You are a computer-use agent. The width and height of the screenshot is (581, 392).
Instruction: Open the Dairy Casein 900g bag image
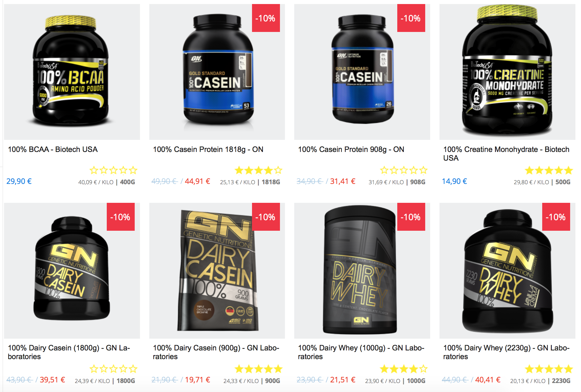point(217,270)
